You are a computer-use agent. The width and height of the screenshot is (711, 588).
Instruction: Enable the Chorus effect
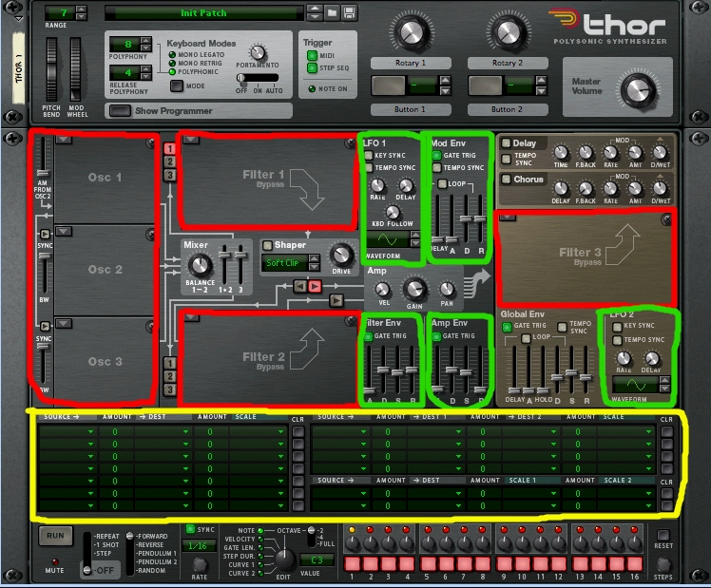506,180
